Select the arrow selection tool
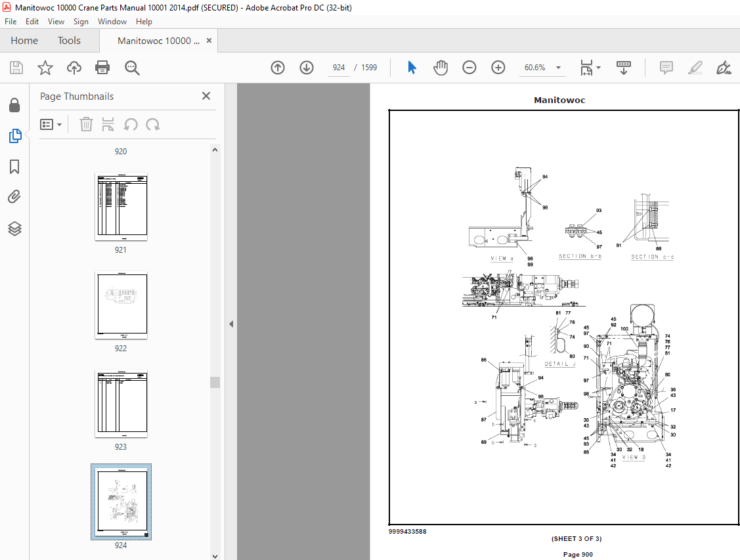Image resolution: width=740 pixels, height=560 pixels. 412,68
